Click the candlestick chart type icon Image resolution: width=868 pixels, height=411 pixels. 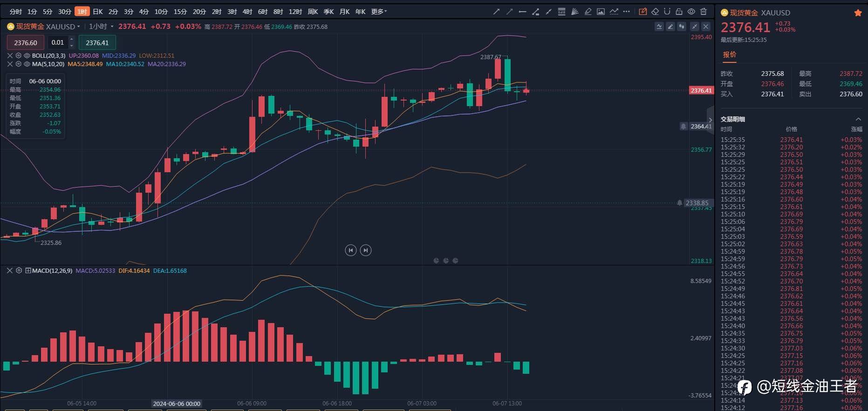(682, 27)
